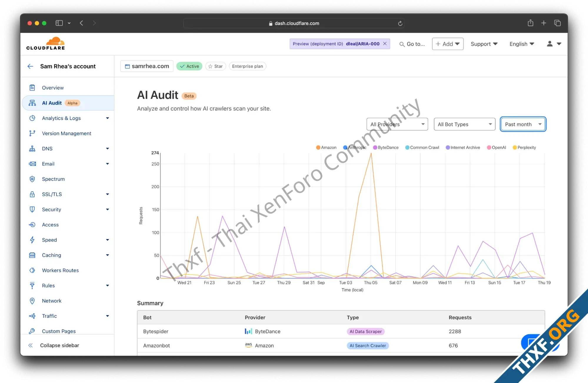Click the AI Data Scraper type tag

[366, 331]
